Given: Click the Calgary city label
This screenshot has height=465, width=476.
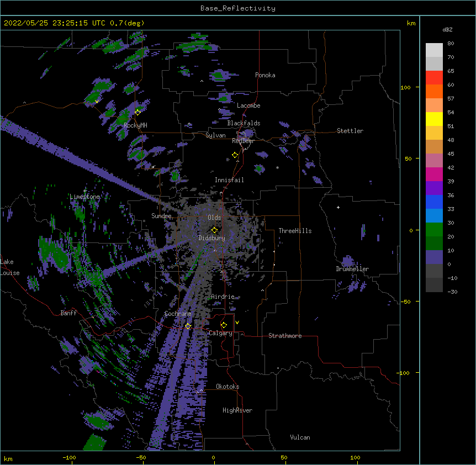Looking at the screenshot, I should tap(221, 333).
